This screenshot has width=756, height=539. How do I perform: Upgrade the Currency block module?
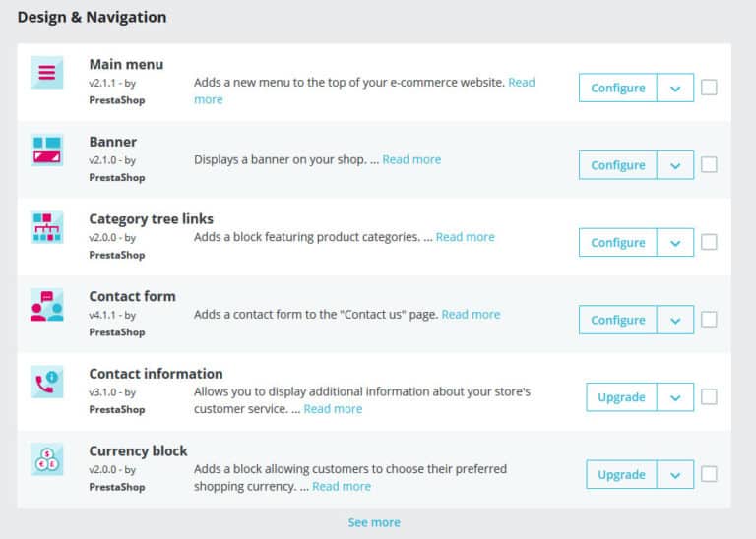pos(621,474)
